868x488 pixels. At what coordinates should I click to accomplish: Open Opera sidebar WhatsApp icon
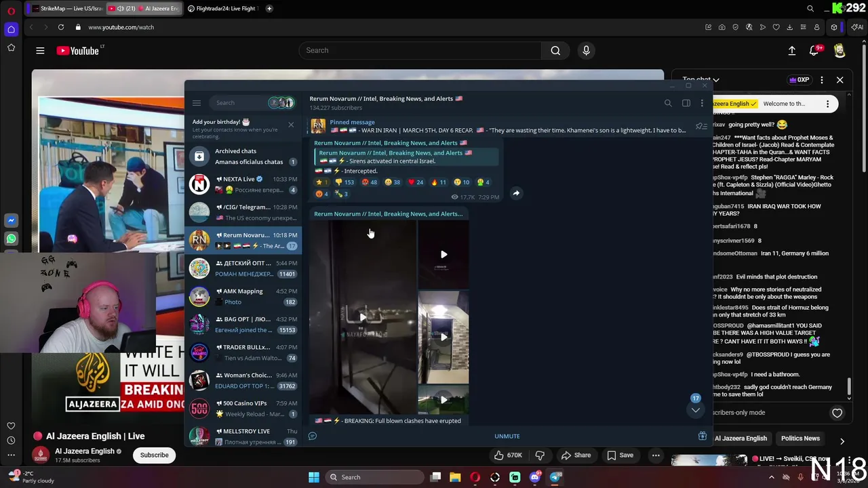pyautogui.click(x=12, y=239)
